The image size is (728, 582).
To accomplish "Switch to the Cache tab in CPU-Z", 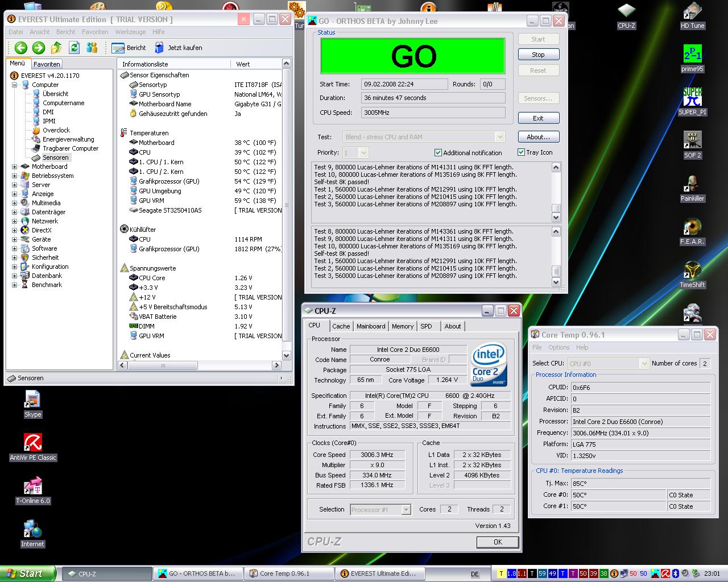I will click(x=341, y=326).
